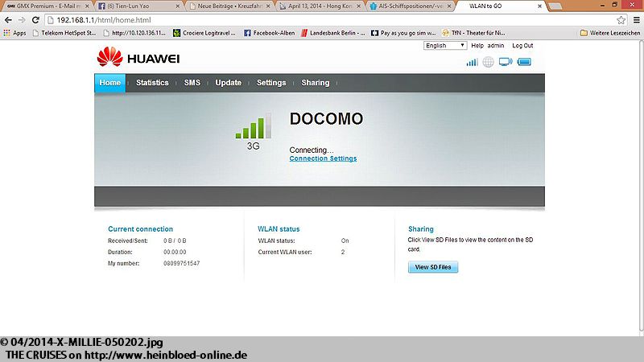Viewport: 644px width, 362px height.
Task: Click the Current connection heading
Action: tap(140, 229)
